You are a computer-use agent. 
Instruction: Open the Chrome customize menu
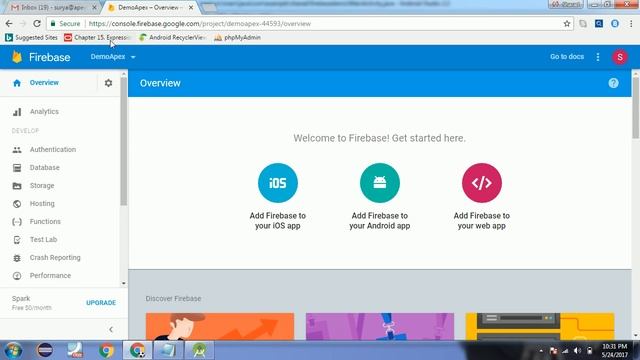click(631, 24)
